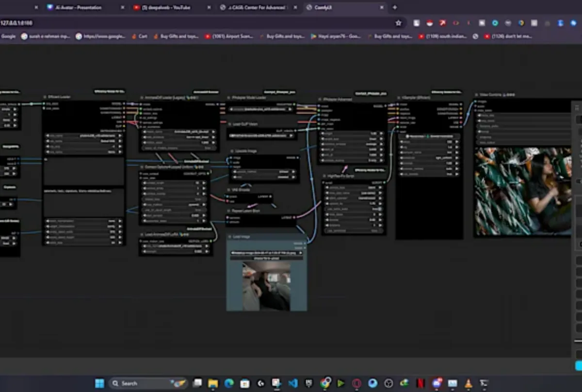Open Visual Studio Code from the taskbar
The height and width of the screenshot is (392, 582).
293,383
